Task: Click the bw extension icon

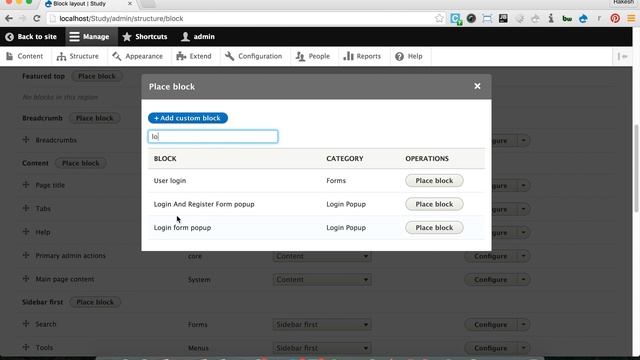Action: coord(567,18)
